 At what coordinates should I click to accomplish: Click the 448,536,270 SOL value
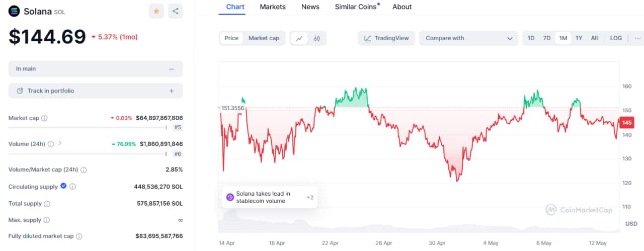(158, 187)
